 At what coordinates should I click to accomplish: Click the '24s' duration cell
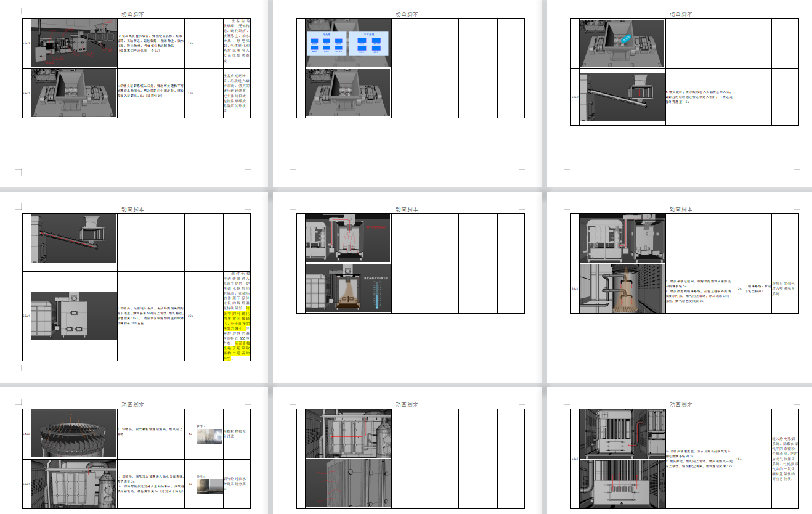pyautogui.click(x=190, y=44)
